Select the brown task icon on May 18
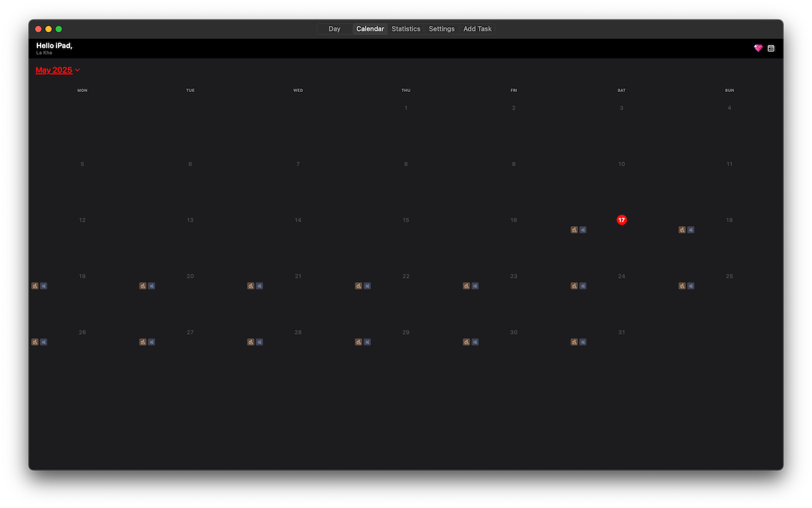Screen dimensions: 812x508 click(x=682, y=230)
